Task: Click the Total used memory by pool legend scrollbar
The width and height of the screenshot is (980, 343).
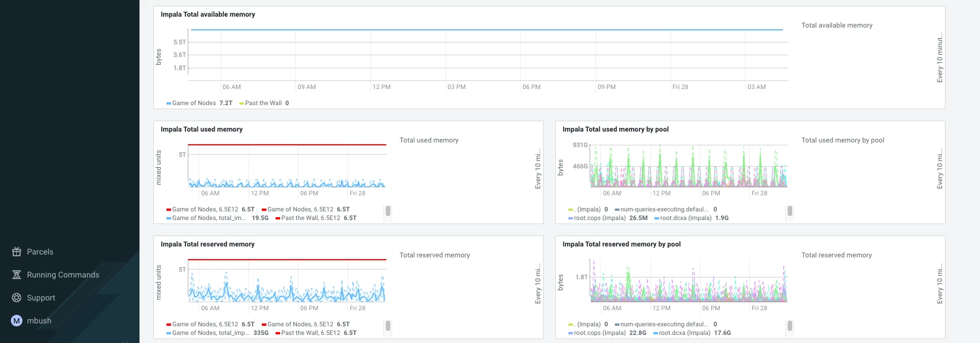Action: coord(790,211)
